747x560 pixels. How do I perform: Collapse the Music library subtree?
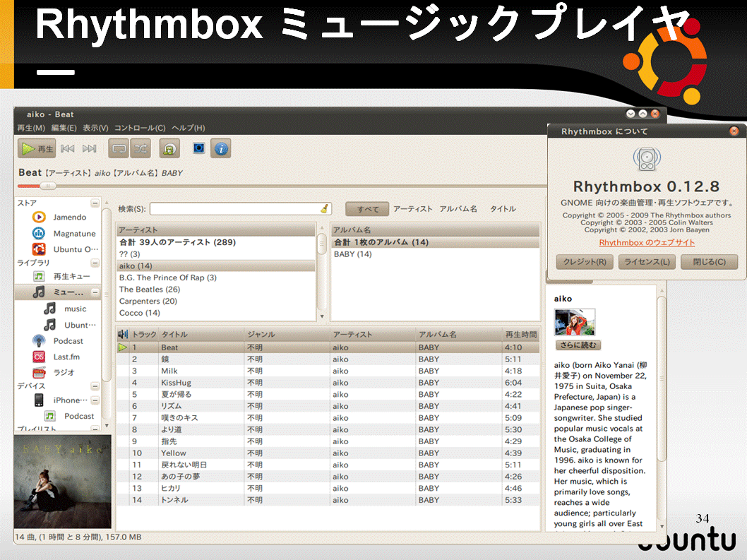95,292
